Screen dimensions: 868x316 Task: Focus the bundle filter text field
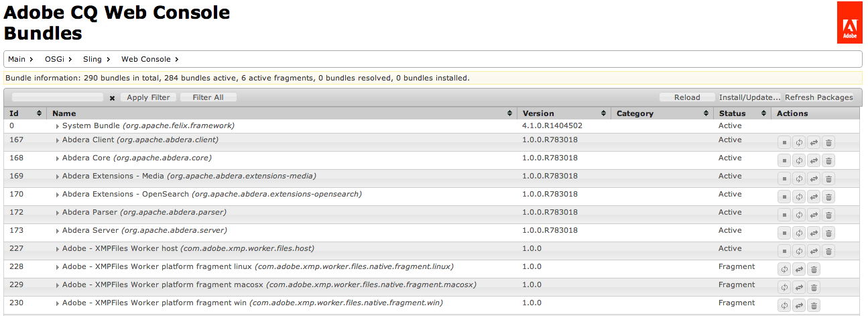pyautogui.click(x=58, y=97)
